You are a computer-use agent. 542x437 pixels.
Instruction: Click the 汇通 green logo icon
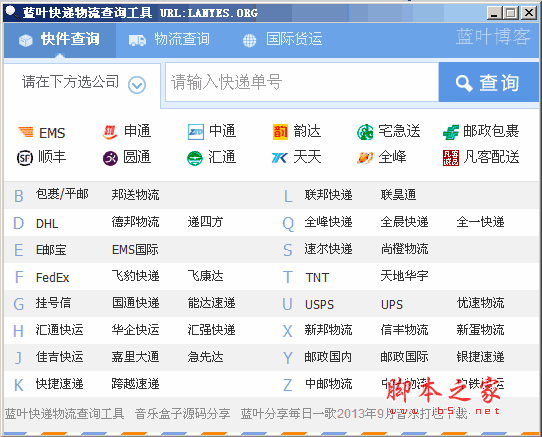click(x=195, y=158)
